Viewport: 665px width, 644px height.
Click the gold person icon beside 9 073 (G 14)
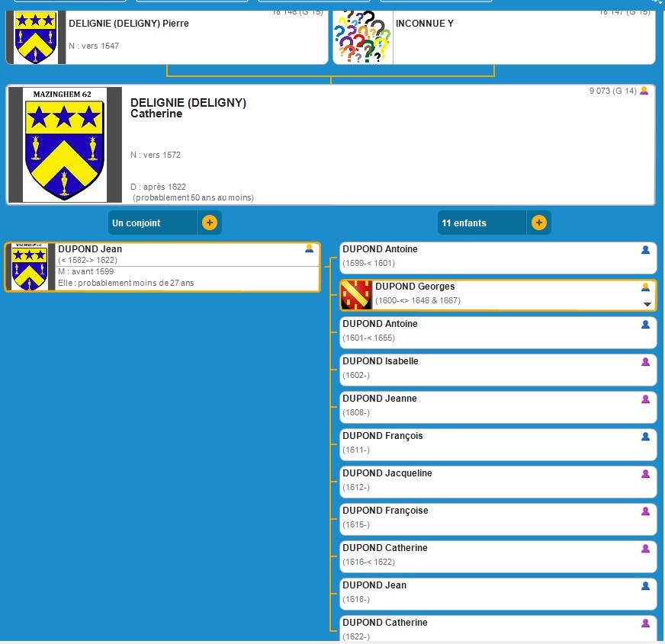tap(644, 91)
